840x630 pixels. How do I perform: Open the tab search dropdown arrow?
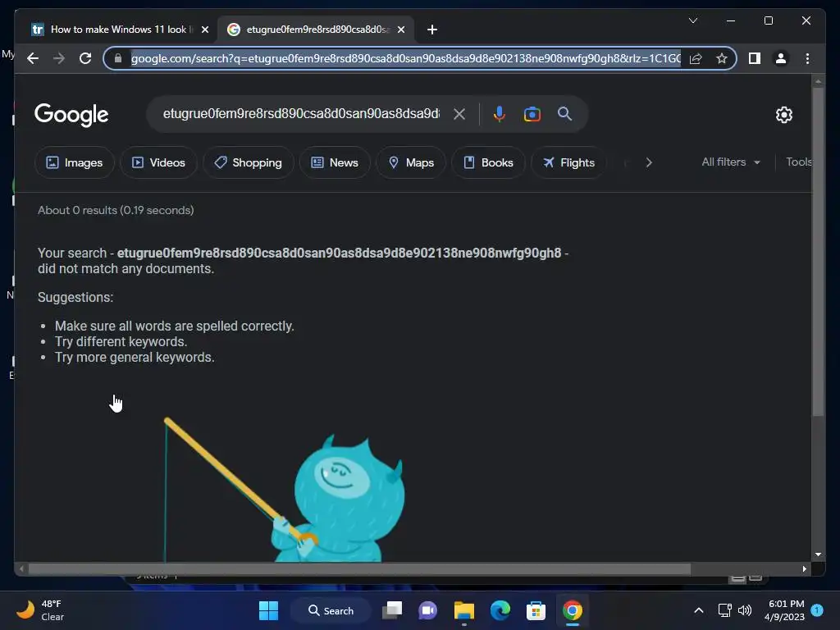point(692,21)
